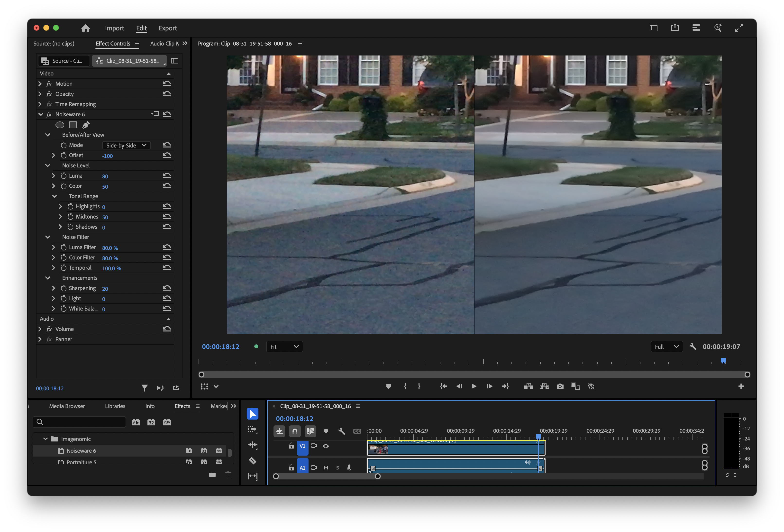The width and height of the screenshot is (784, 532).
Task: Click the Play button
Action: pyautogui.click(x=474, y=386)
